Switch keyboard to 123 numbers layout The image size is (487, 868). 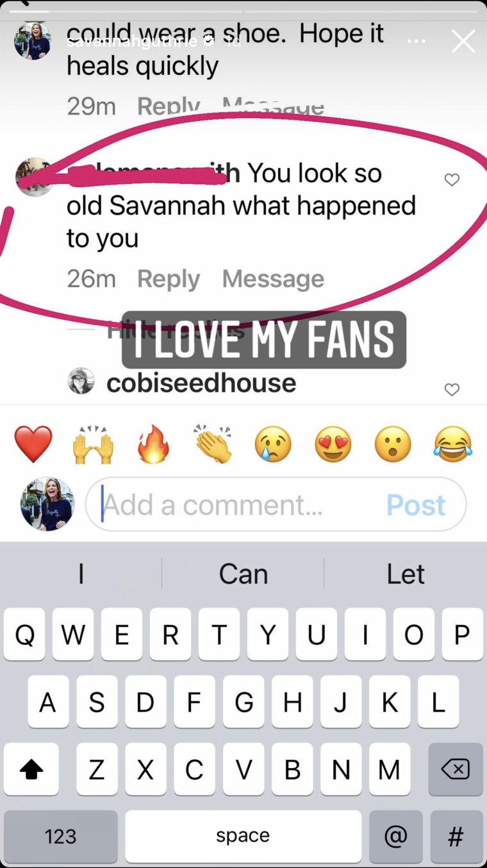[60, 836]
